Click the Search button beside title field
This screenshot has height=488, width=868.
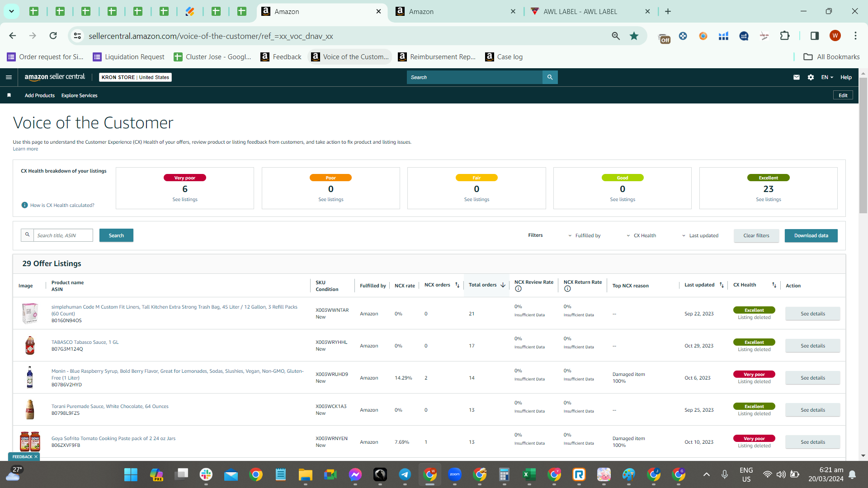coord(116,235)
